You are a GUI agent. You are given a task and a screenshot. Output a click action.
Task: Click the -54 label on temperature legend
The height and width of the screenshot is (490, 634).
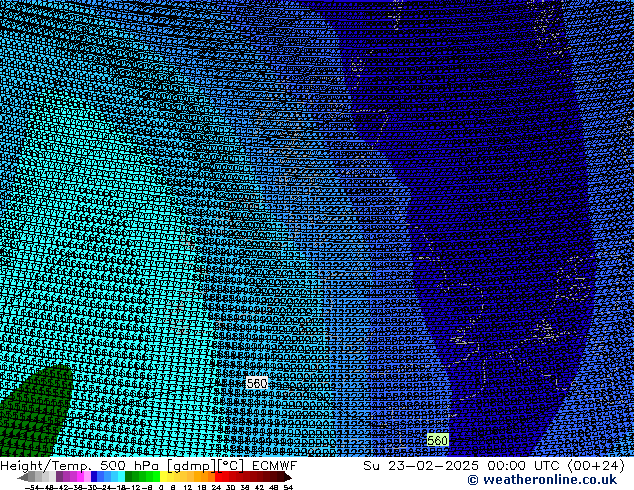click(x=34, y=487)
